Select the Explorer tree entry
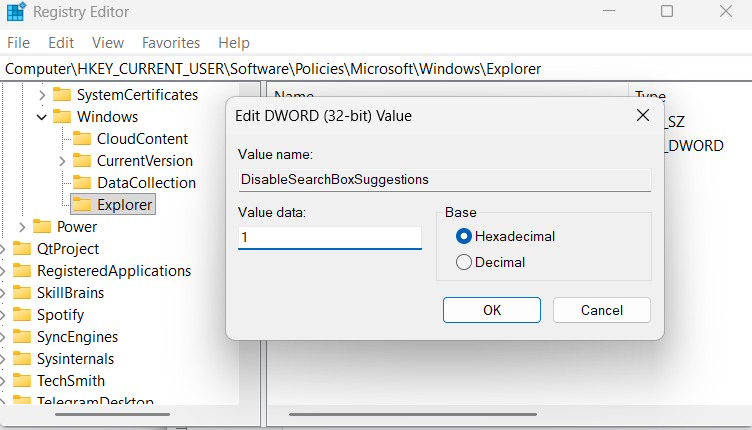 click(124, 205)
